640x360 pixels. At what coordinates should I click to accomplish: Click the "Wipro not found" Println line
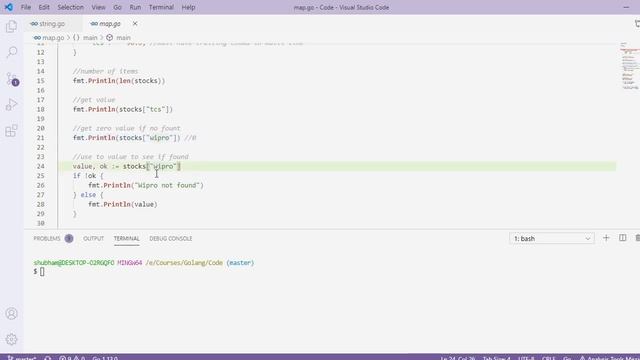(x=146, y=185)
